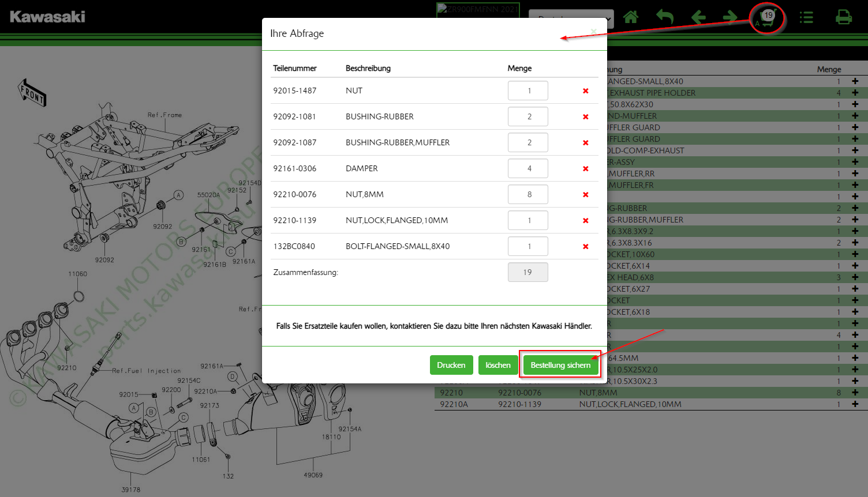The image size is (868, 497).
Task: Add MUFFLER,RR row via plus icon
Action: coord(855,174)
